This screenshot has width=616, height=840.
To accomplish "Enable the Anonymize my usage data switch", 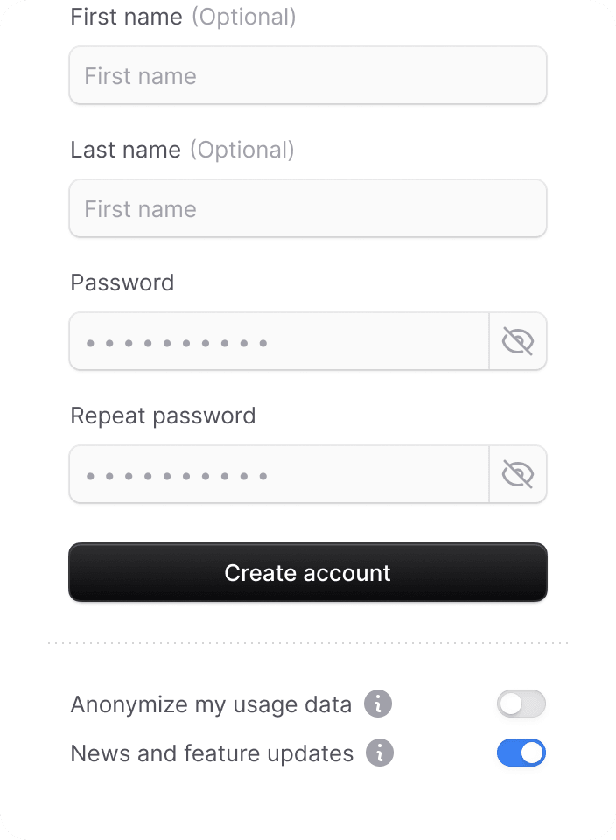I will pyautogui.click(x=521, y=703).
